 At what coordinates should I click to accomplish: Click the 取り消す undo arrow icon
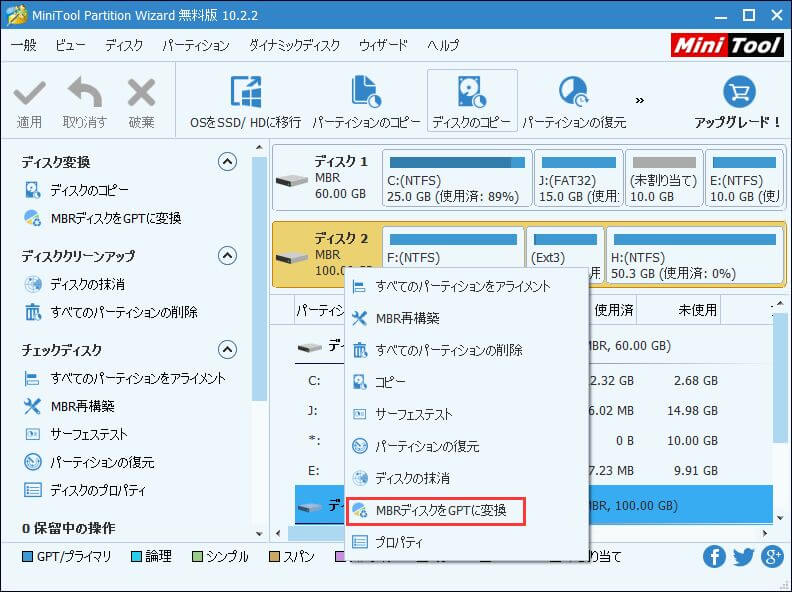pos(84,94)
